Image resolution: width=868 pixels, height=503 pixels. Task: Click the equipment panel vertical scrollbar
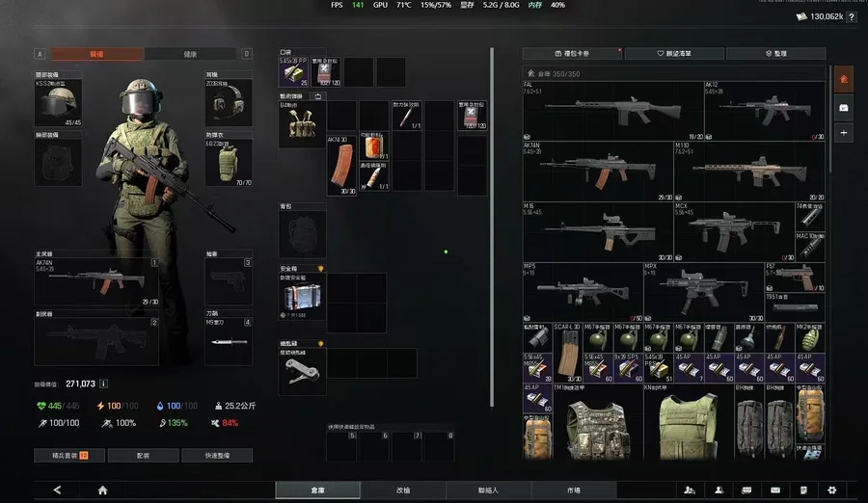tap(492, 227)
